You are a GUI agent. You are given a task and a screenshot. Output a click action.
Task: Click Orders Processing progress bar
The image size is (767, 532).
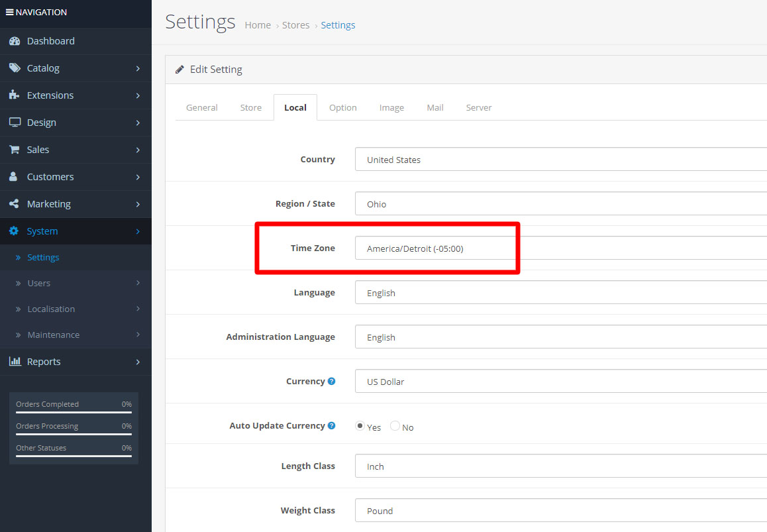(x=74, y=434)
